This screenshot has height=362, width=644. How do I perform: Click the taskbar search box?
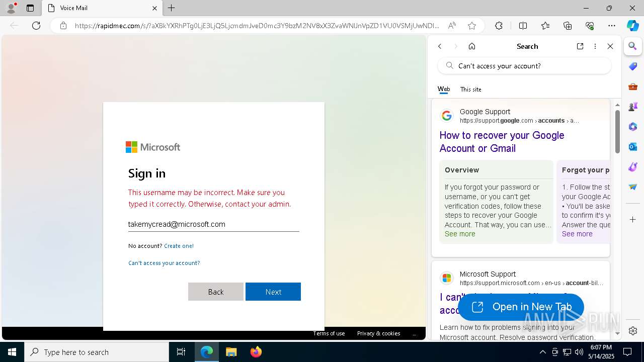click(97, 352)
